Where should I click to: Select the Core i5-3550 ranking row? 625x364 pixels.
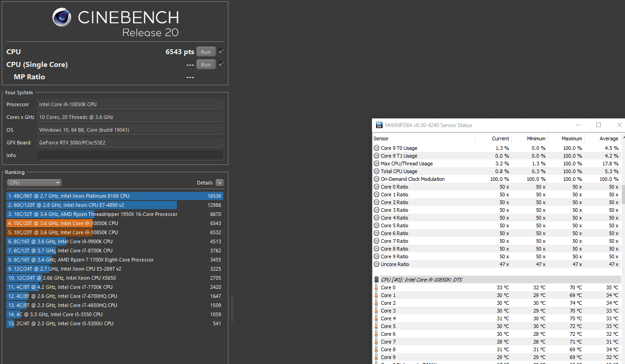pyautogui.click(x=115, y=314)
